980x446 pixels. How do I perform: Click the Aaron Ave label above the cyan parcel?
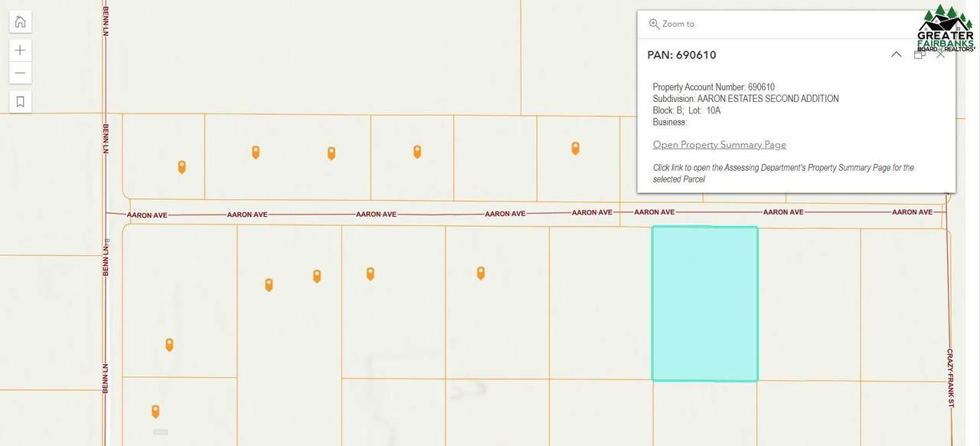coord(654,212)
